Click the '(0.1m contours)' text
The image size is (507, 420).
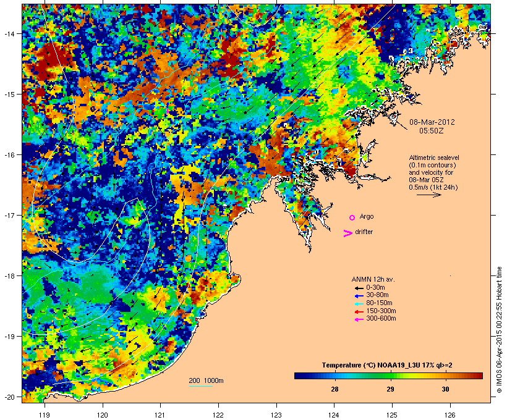coord(432,165)
